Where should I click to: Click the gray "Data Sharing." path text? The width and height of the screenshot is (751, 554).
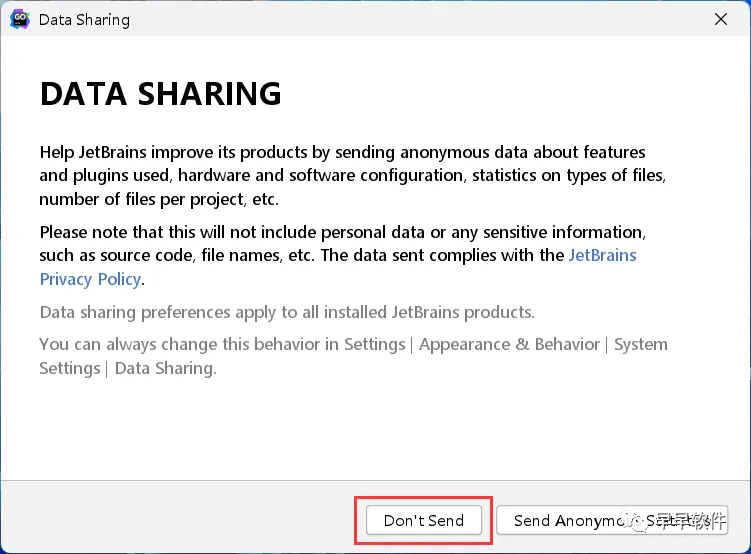pos(165,368)
